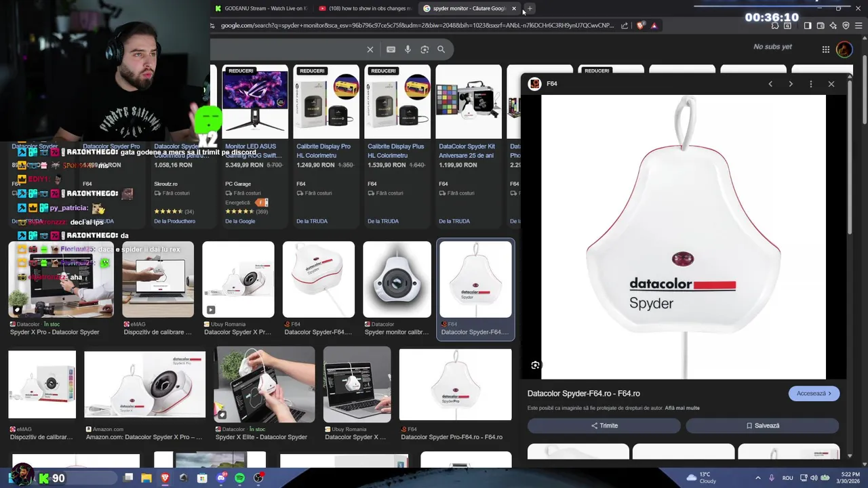Click Accesează button in preview panel
This screenshot has width=868, height=488.
coord(814,394)
